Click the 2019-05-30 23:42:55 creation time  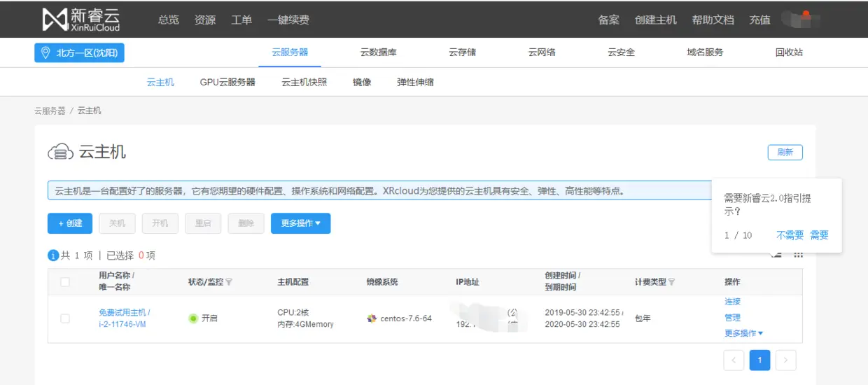click(583, 312)
